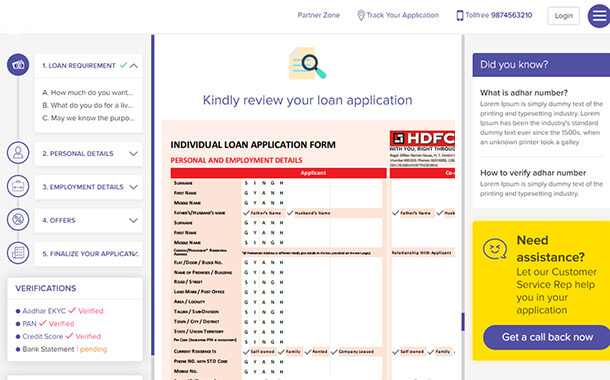Toggle co-applicant Self owned checkbox

396,352
